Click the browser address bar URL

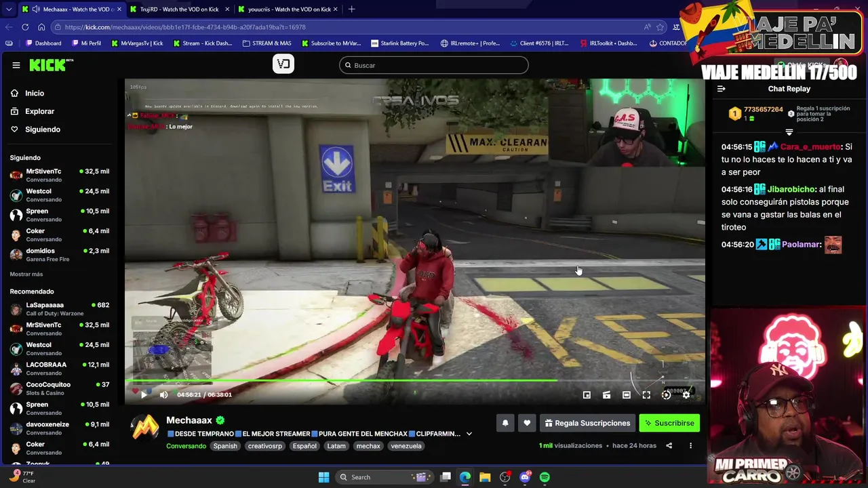pyautogui.click(x=185, y=27)
